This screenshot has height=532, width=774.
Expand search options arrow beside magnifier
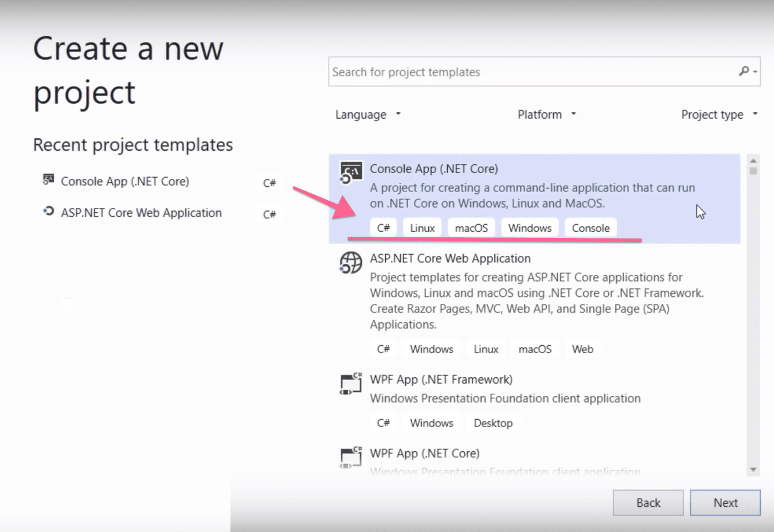click(755, 72)
